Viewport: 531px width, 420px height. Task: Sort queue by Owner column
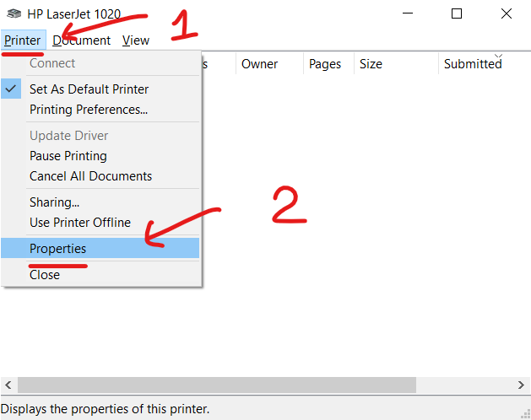click(259, 64)
